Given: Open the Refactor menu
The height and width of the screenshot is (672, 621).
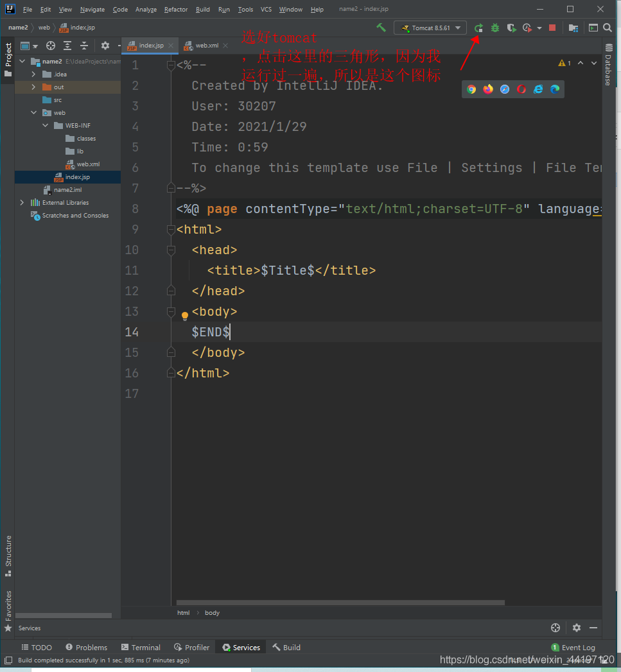Looking at the screenshot, I should click(x=176, y=10).
